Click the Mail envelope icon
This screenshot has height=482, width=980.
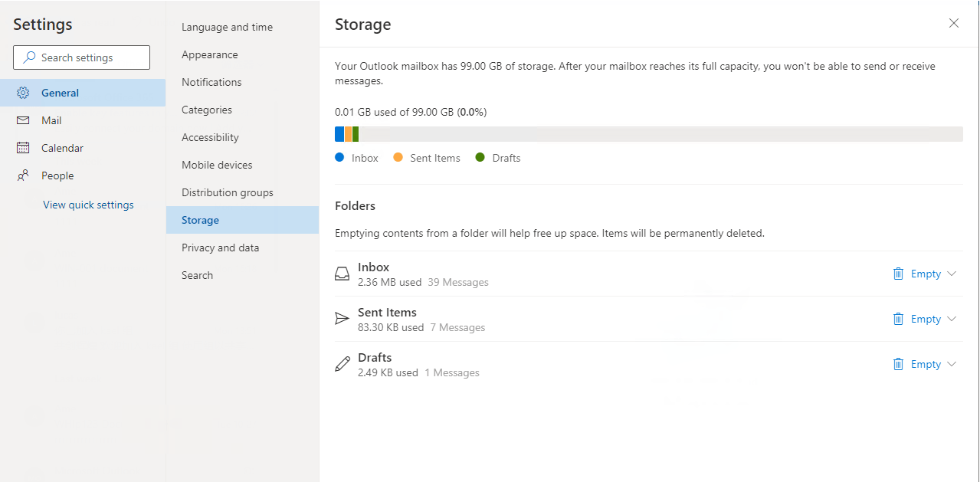[x=23, y=120]
